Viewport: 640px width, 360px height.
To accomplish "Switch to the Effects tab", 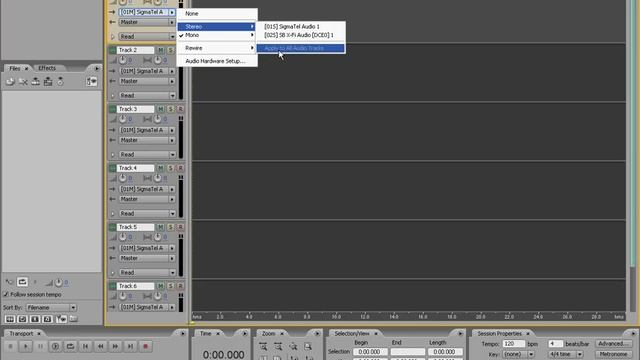I will 47,68.
